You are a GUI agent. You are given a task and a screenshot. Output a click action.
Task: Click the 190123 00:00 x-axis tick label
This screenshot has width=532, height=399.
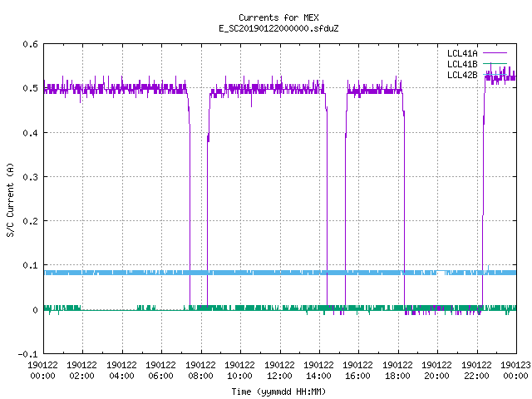515,371
